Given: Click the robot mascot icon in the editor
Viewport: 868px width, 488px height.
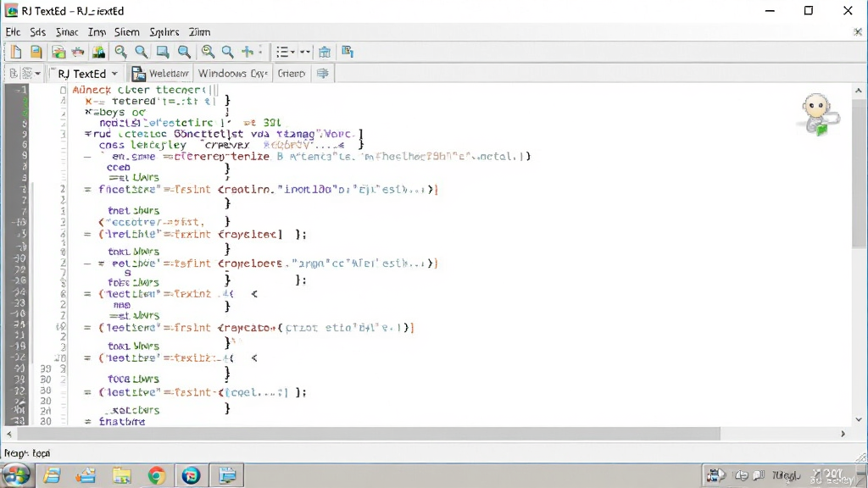Looking at the screenshot, I should click(819, 114).
